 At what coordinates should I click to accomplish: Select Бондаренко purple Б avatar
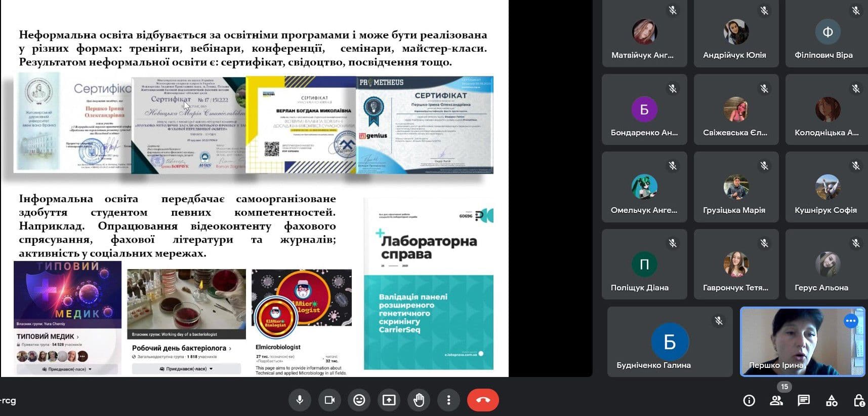point(644,109)
